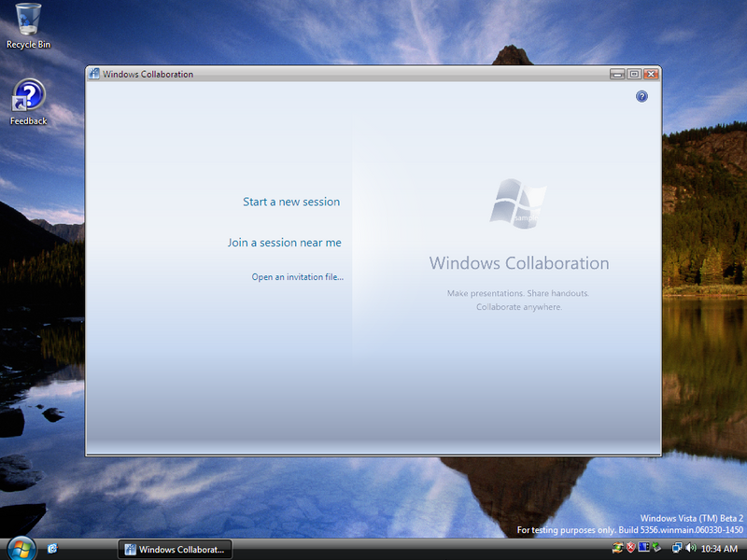Screen dimensions: 747x560
Task: Click the Windows Start orb
Action: [x=20, y=549]
